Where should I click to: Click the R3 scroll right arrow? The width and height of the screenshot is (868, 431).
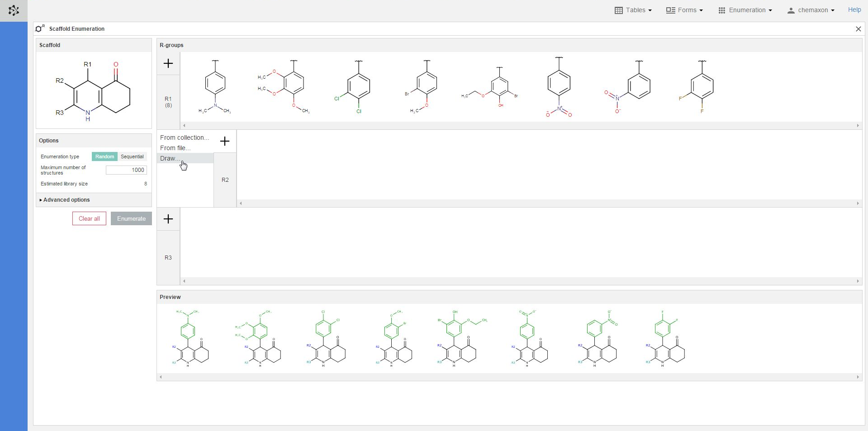858,281
